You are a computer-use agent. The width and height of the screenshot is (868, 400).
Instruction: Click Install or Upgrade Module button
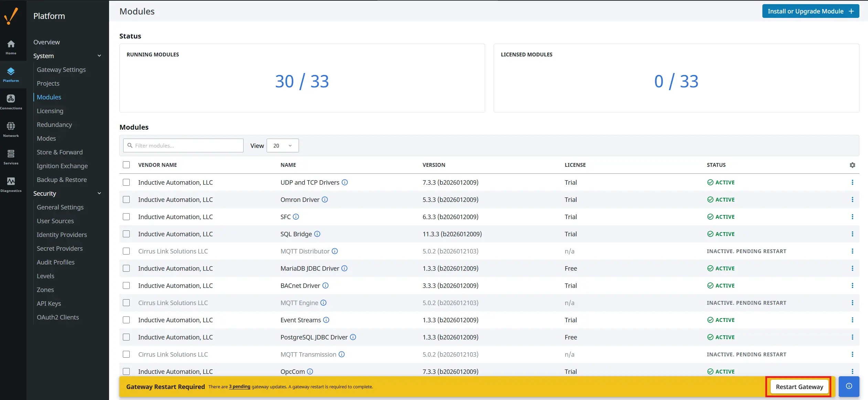(x=810, y=11)
